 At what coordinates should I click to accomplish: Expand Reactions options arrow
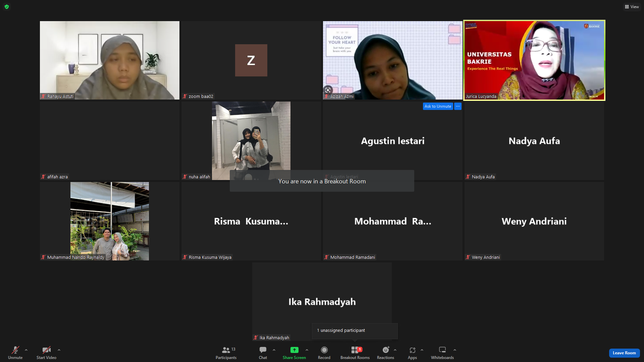(x=395, y=350)
